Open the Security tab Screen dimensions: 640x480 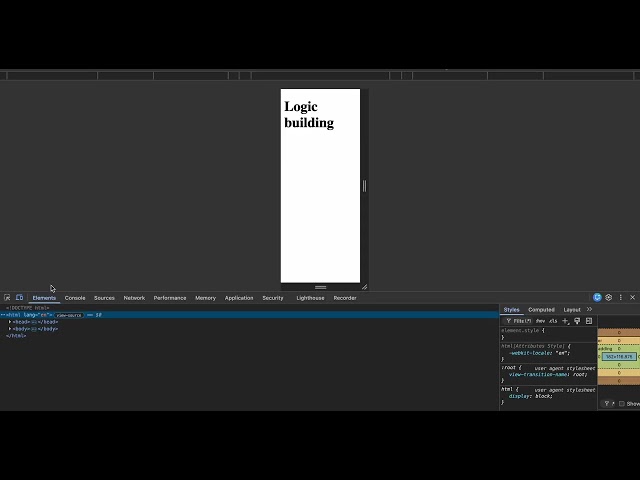(x=273, y=298)
